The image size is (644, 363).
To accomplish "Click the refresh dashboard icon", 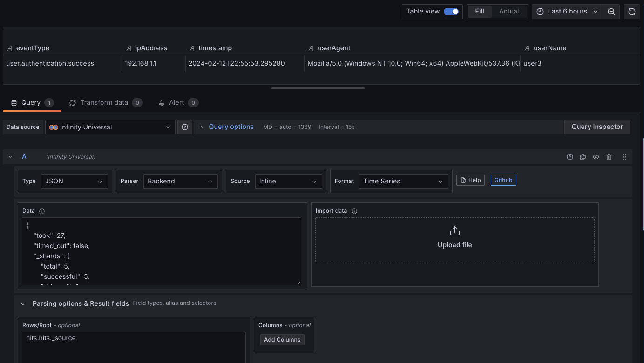I will click(x=631, y=12).
